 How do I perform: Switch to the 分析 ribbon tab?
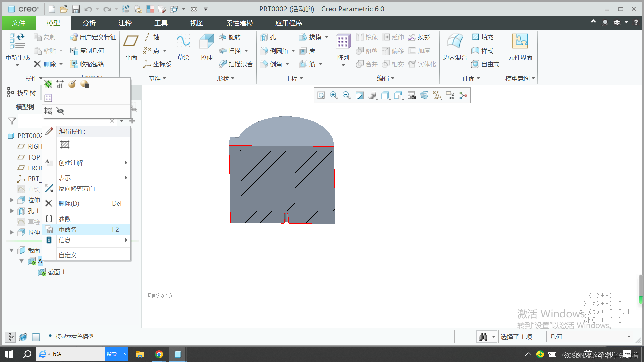click(89, 23)
